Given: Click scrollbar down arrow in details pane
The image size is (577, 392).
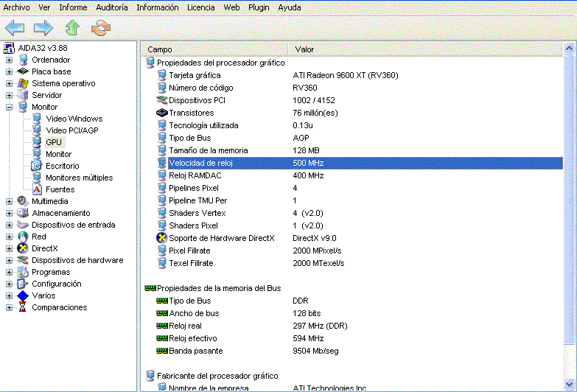Looking at the screenshot, I should pyautogui.click(x=569, y=385).
